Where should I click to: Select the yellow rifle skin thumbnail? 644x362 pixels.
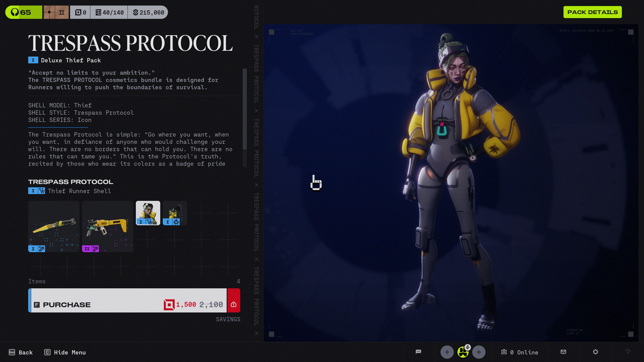tap(107, 226)
